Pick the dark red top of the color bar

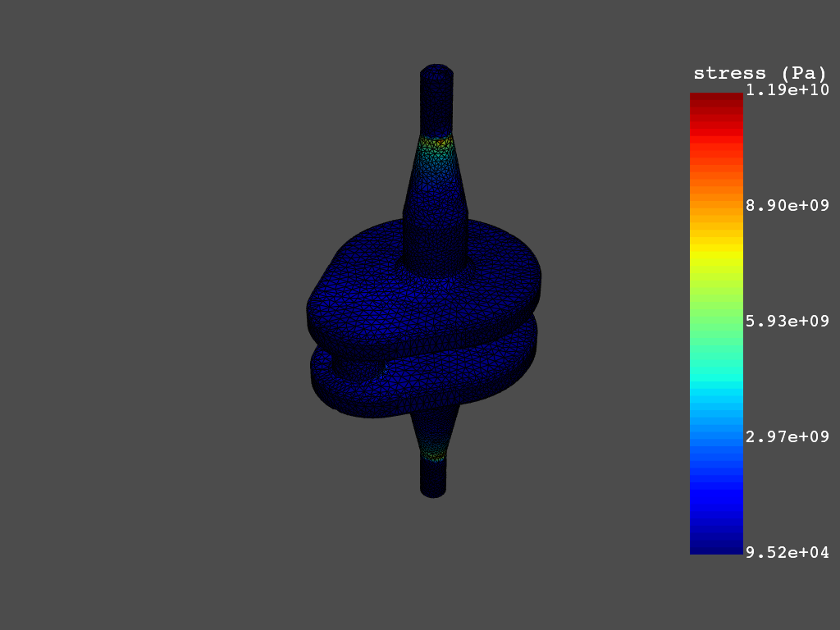(x=716, y=99)
